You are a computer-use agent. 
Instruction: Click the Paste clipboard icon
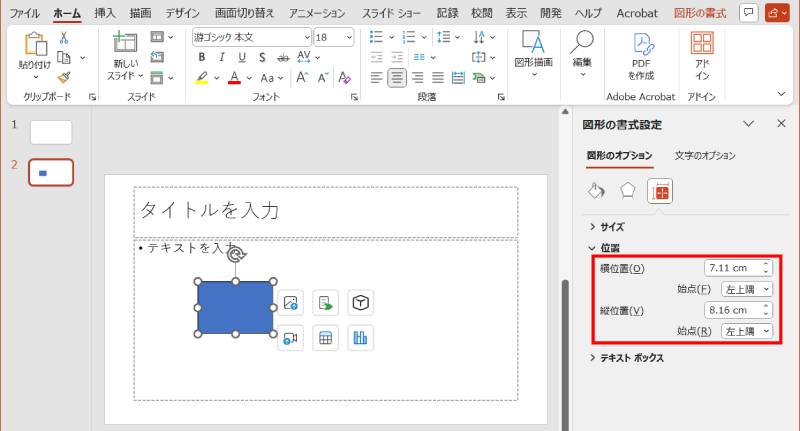(x=35, y=45)
